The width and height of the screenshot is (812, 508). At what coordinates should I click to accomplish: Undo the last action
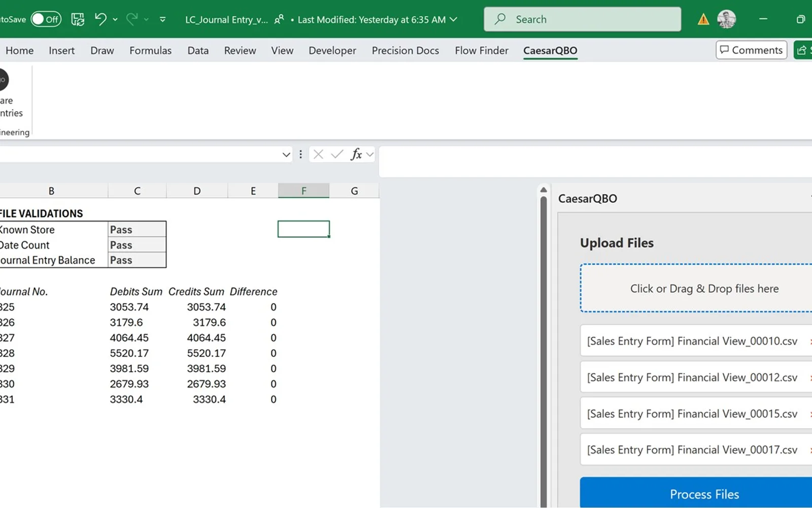tap(100, 19)
